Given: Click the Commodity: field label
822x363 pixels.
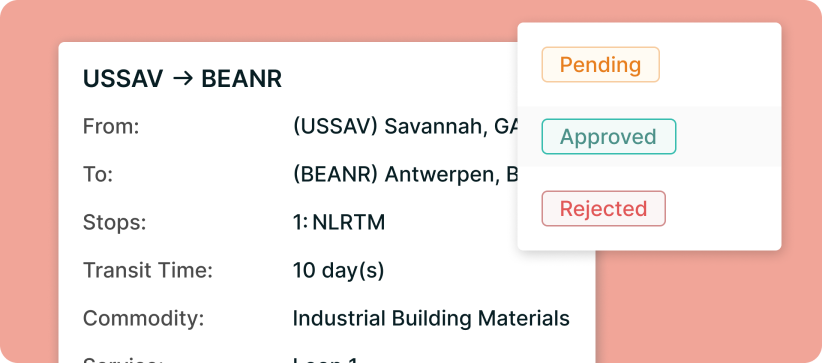Looking at the screenshot, I should coord(144,319).
